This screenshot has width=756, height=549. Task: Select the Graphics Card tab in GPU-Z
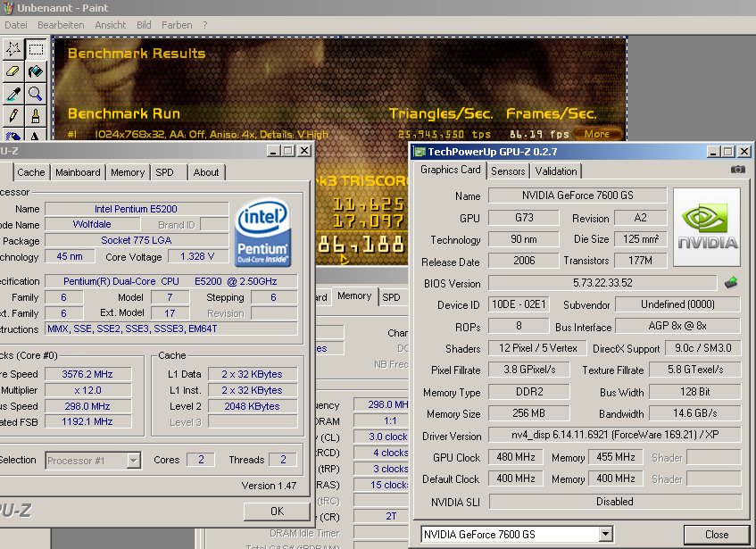[451, 170]
